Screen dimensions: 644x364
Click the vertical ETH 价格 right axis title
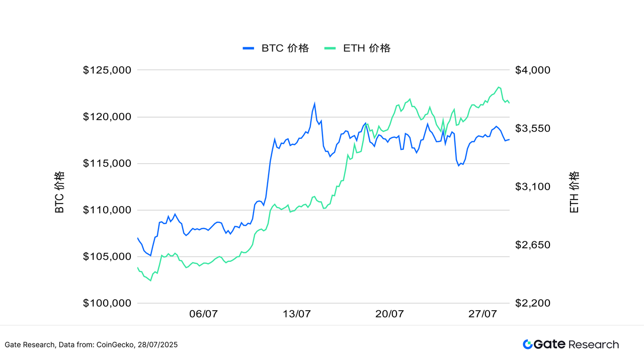point(575,192)
